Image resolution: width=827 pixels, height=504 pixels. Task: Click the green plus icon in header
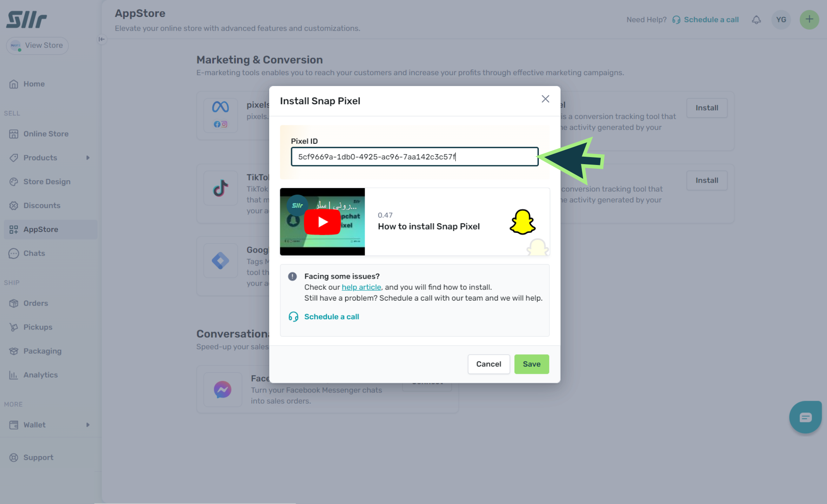pos(809,19)
